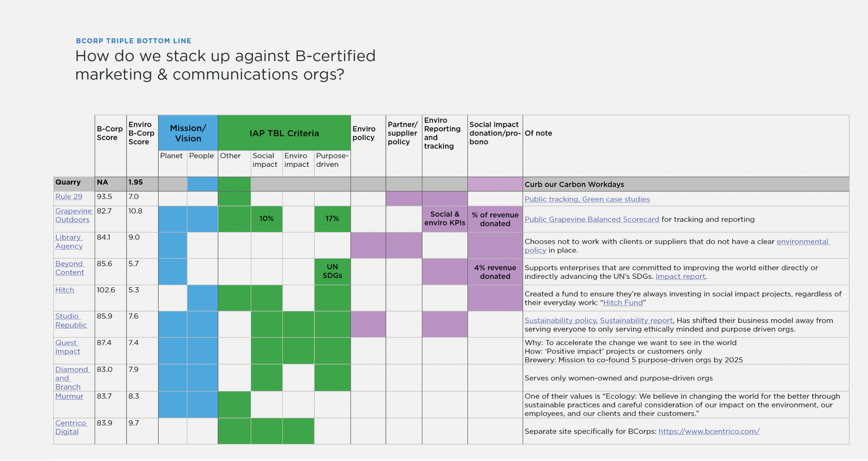868x461 pixels.
Task: Follow the Beyond Content link
Action: click(69, 264)
